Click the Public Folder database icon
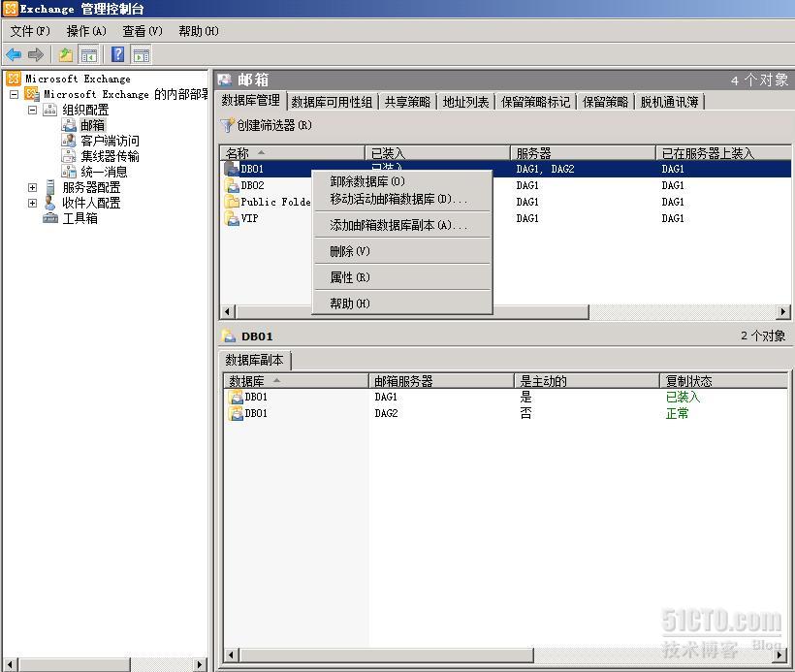 (x=232, y=202)
